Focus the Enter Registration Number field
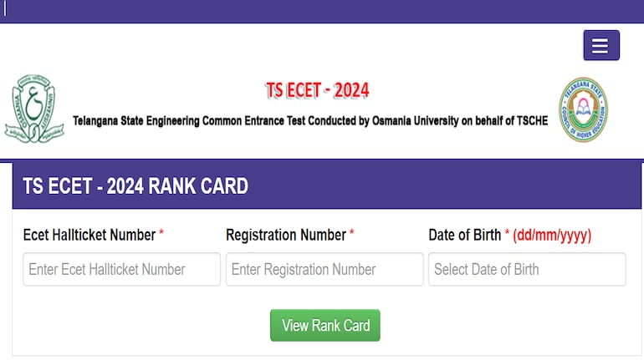 [x=325, y=270]
